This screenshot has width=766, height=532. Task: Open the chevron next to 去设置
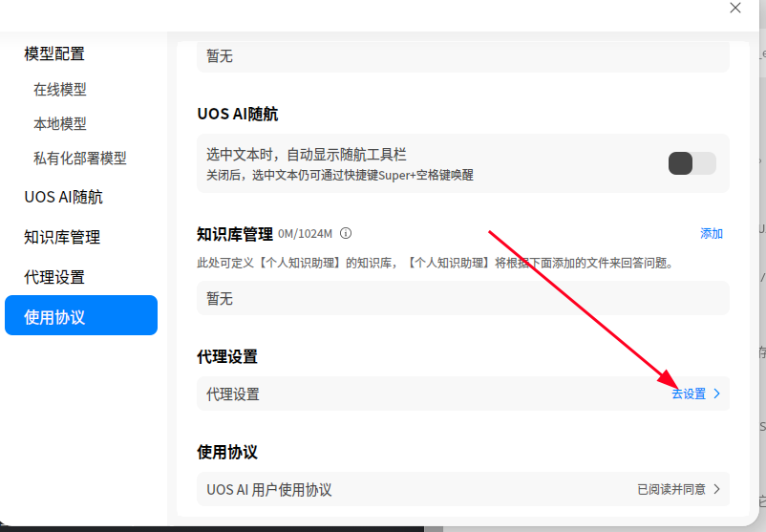tap(717, 394)
